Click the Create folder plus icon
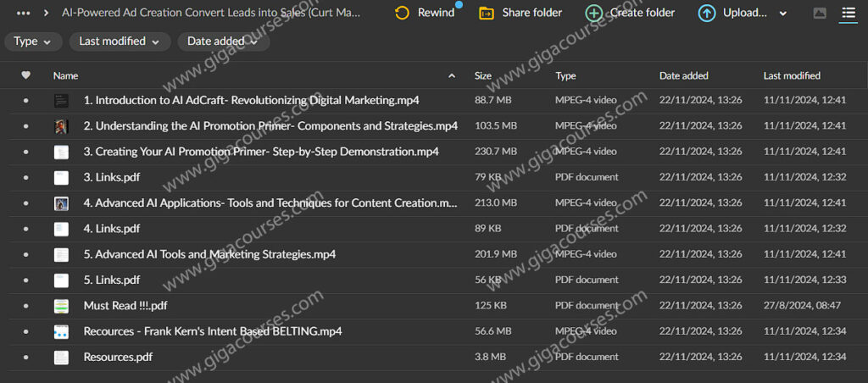This screenshot has width=868, height=383. tap(594, 14)
